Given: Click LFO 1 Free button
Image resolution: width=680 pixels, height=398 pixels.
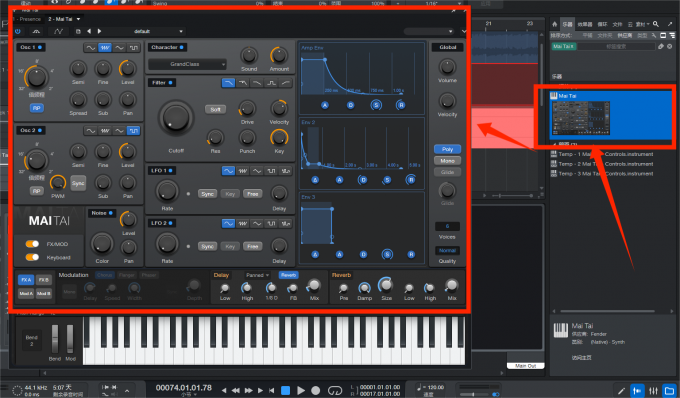Looking at the screenshot, I should click(252, 194).
